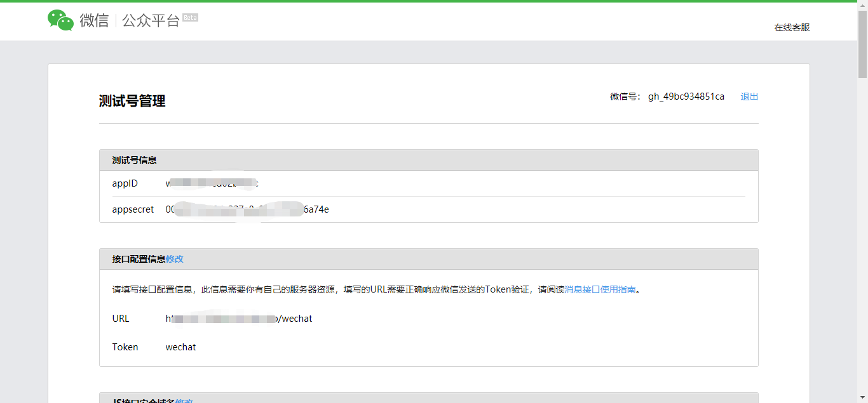Select the 测试号管理 page heading
868x403 pixels.
point(132,101)
